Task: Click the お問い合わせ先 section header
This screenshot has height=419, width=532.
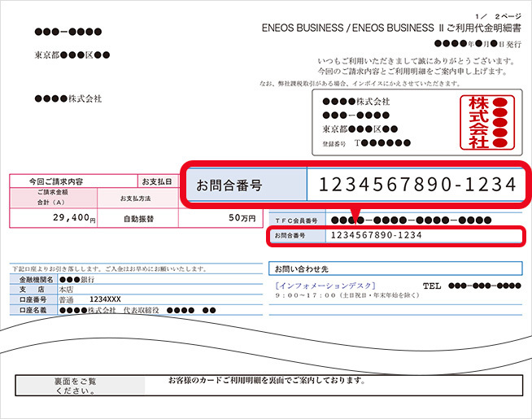Action: (x=297, y=268)
